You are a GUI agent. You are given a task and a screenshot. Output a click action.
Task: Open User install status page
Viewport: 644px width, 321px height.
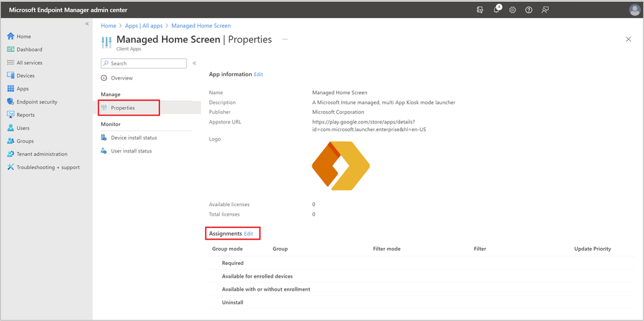pos(132,151)
